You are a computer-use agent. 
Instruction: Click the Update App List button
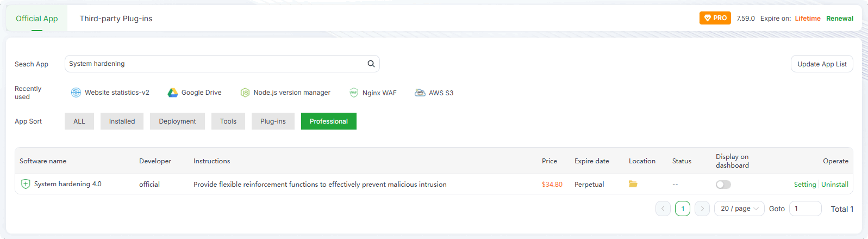pos(821,64)
